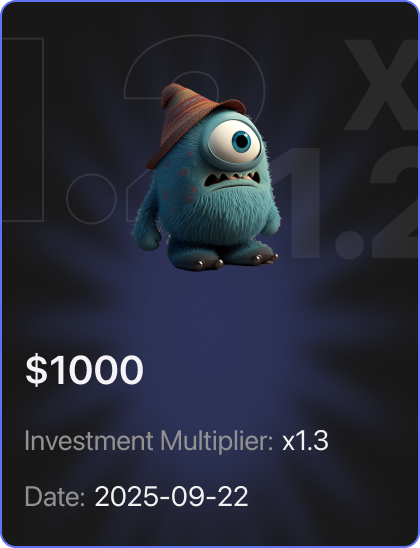Click the large faded x watermark
Viewport: 420px width, 548px height.
coord(383,84)
